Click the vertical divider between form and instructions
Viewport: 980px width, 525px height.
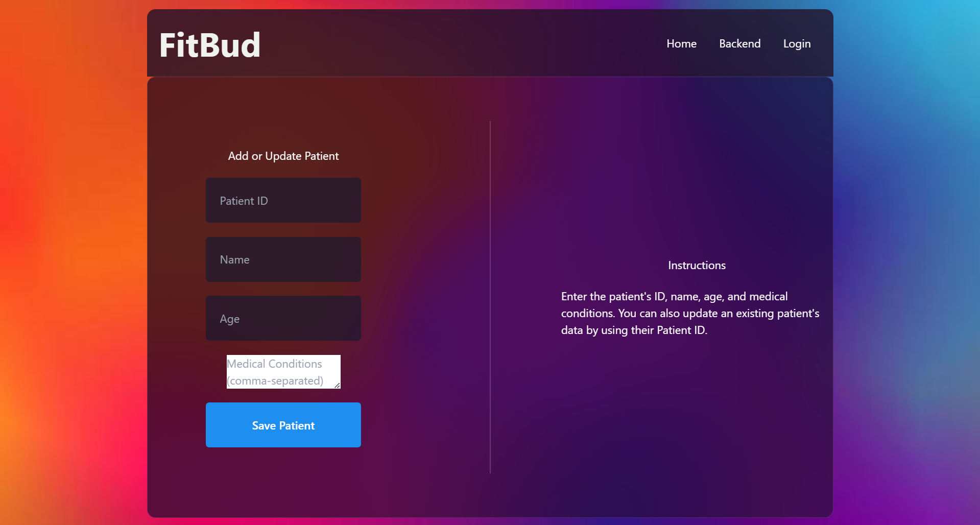[490, 296]
